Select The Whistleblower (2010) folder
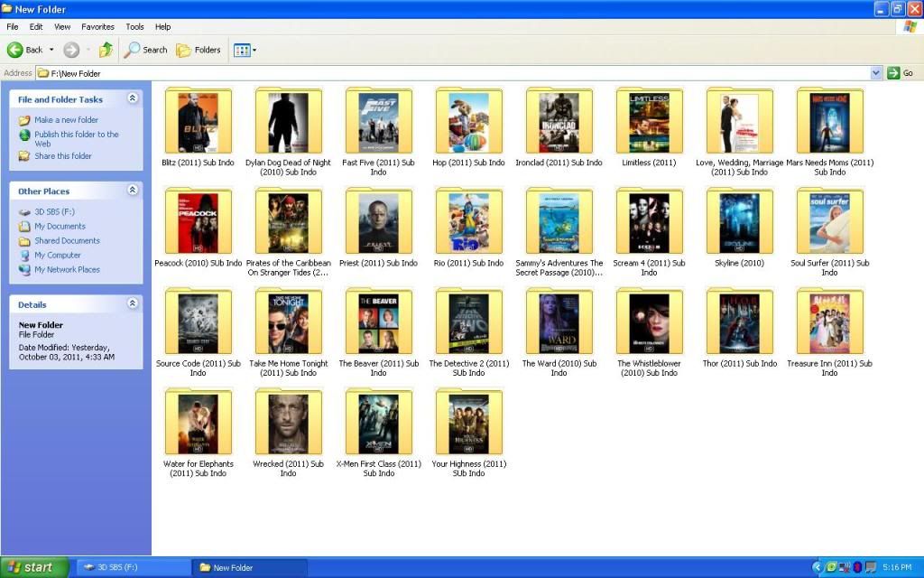924x578 pixels. pyautogui.click(x=649, y=332)
